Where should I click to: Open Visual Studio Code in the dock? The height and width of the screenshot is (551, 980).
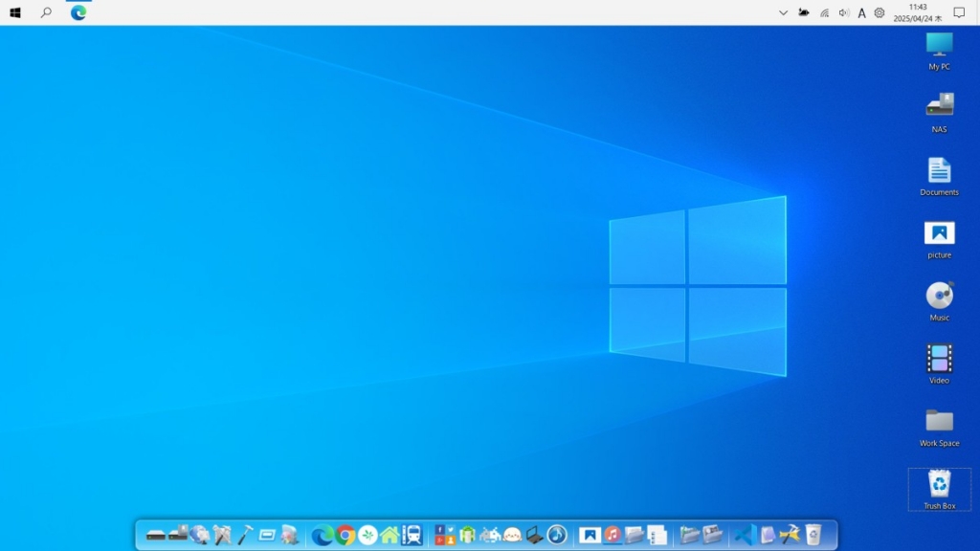point(745,535)
